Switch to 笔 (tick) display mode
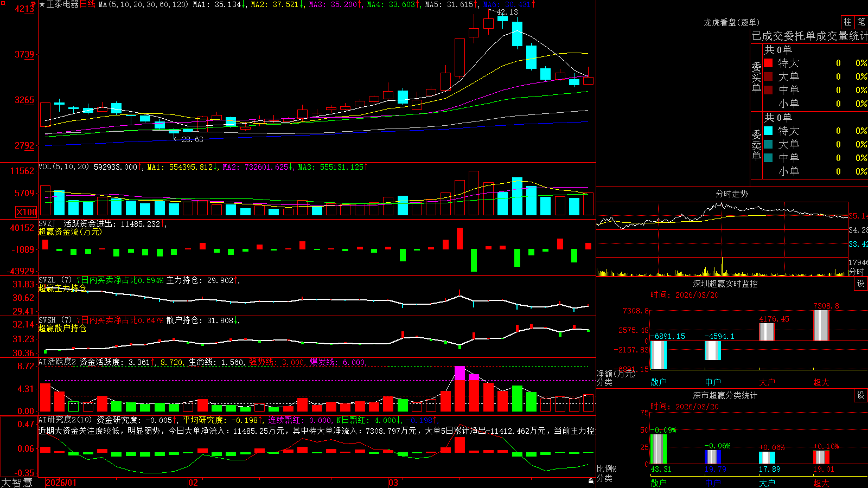This screenshot has width=868, height=488. tap(861, 22)
